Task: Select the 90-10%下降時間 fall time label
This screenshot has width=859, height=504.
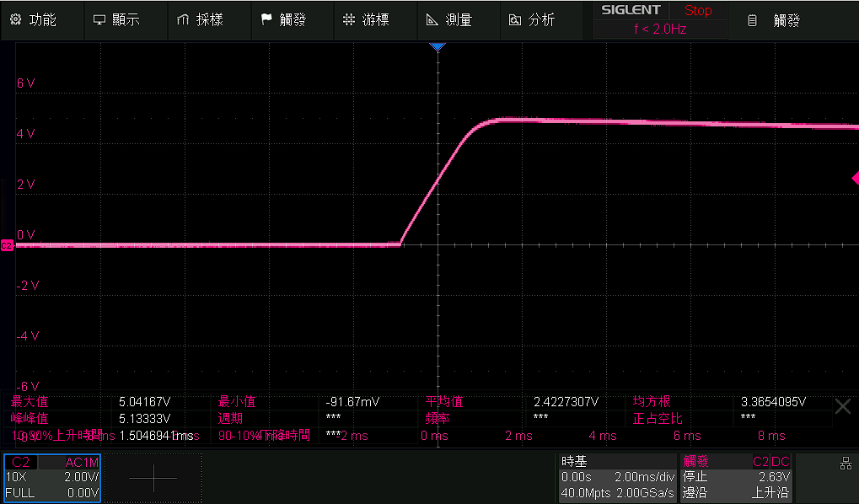Action: tap(264, 436)
